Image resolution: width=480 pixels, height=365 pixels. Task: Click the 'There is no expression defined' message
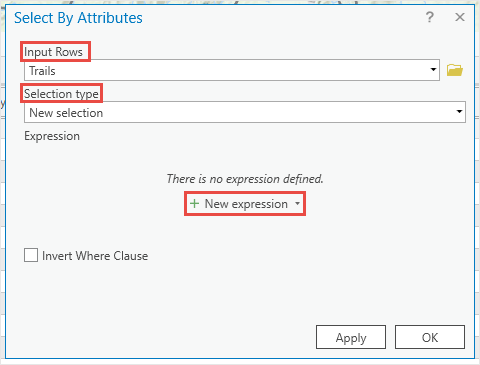tap(245, 179)
